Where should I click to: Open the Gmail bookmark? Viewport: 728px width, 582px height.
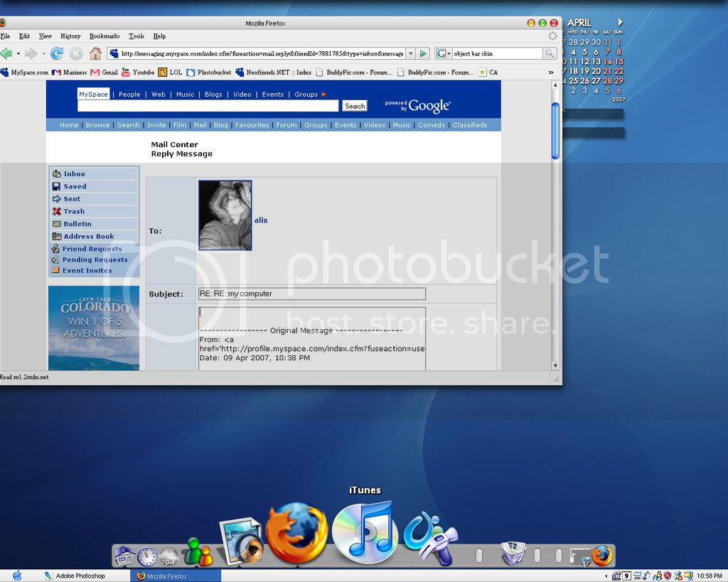tap(104, 72)
